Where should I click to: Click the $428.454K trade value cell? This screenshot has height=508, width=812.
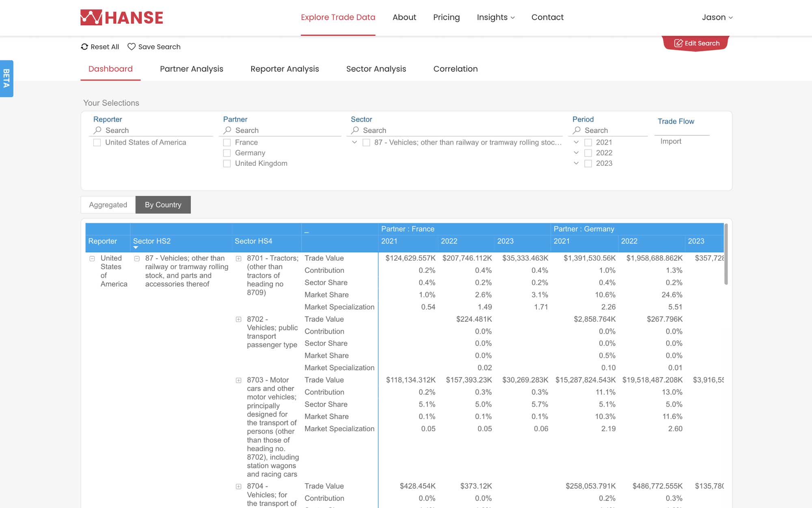tap(418, 486)
